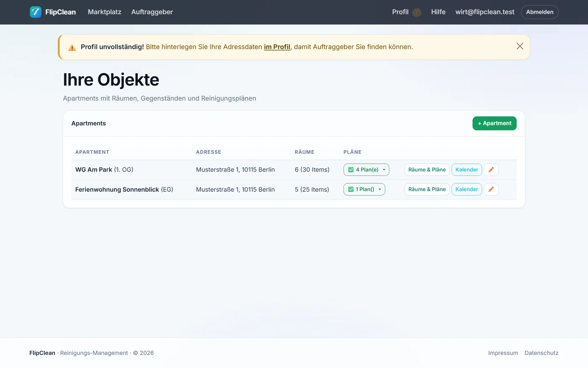The image size is (588, 368).
Task: Open the Datenschutz footer link
Action: 541,353
